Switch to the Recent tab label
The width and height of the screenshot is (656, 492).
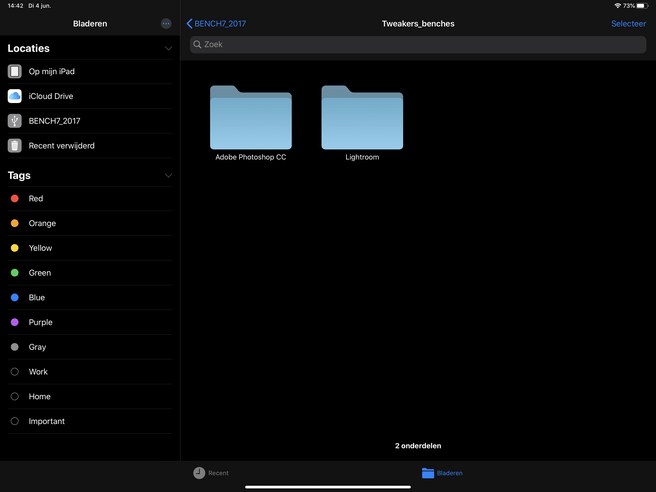(x=218, y=473)
